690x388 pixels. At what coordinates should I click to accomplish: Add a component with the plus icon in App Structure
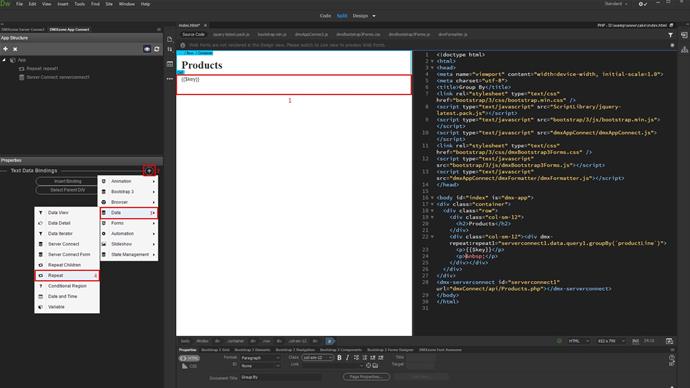tap(5, 49)
